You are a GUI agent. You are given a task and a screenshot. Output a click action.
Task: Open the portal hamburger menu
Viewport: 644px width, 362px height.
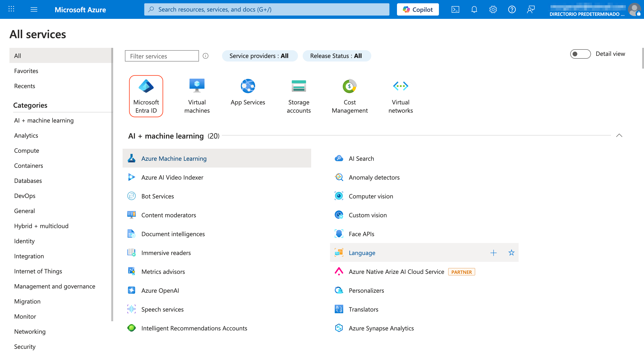(34, 9)
